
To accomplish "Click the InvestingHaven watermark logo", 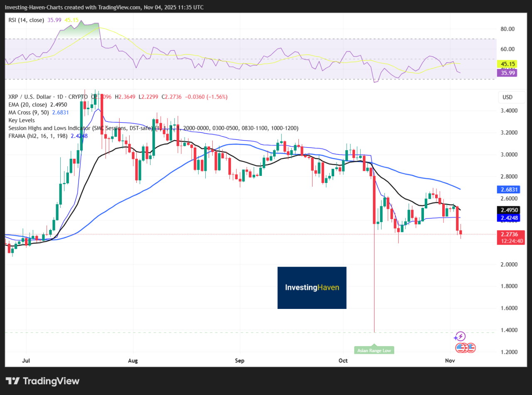I will click(x=312, y=288).
